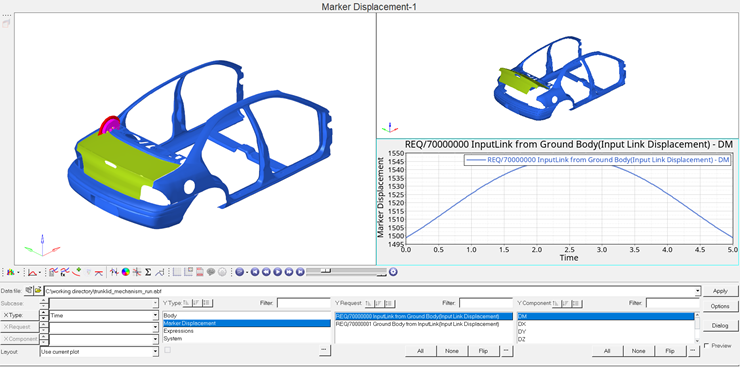Click the speech bubble notes toolbar icon

click(211, 272)
